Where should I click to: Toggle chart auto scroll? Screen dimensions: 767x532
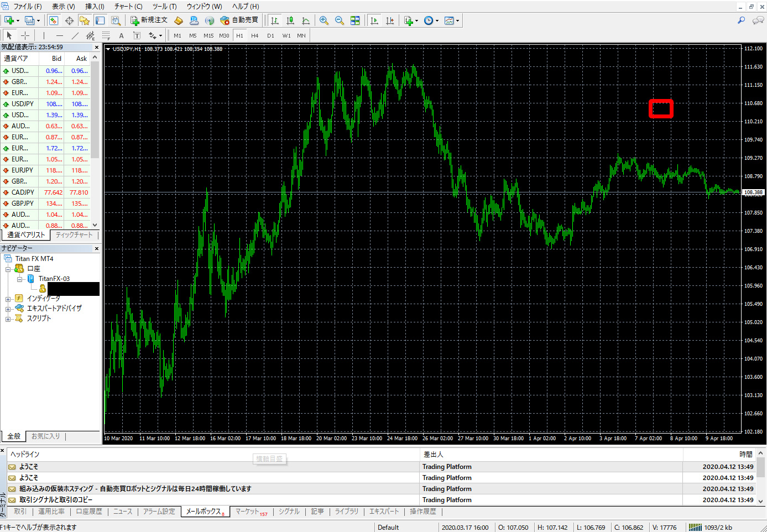coord(374,20)
